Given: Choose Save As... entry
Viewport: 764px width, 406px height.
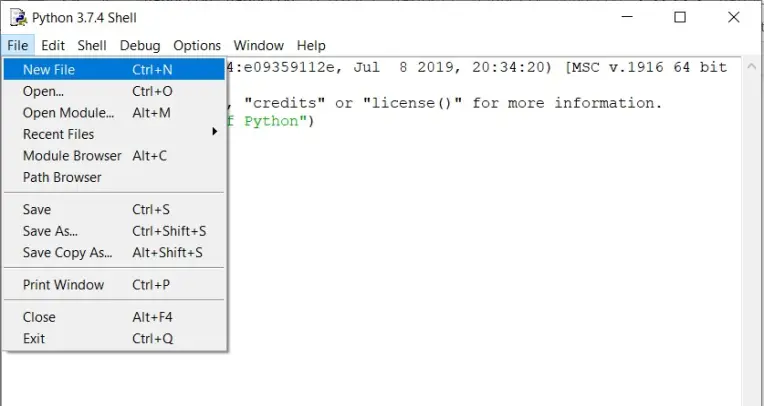Looking at the screenshot, I should pyautogui.click(x=114, y=231).
